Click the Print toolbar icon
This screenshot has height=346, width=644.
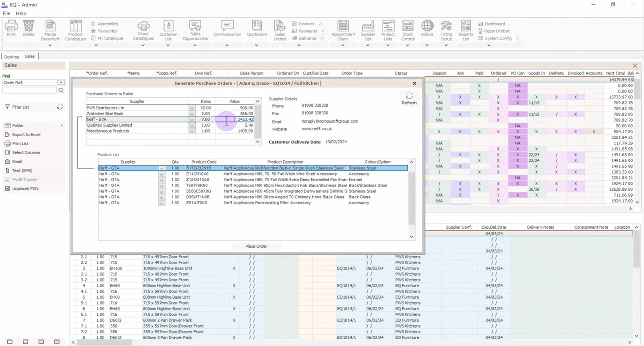[11, 28]
